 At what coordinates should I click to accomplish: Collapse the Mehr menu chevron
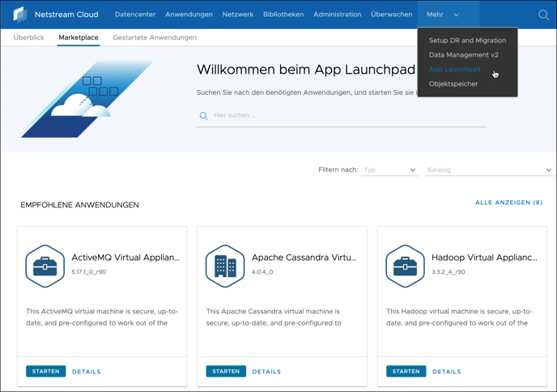click(x=457, y=15)
